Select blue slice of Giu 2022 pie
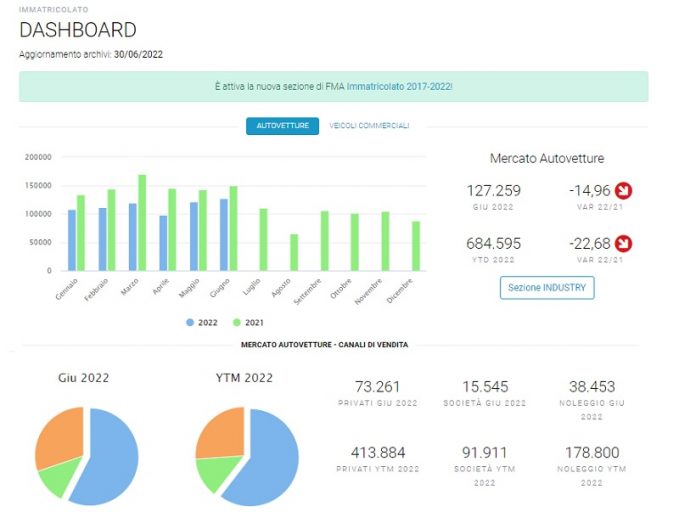The image size is (679, 512). click(x=110, y=459)
